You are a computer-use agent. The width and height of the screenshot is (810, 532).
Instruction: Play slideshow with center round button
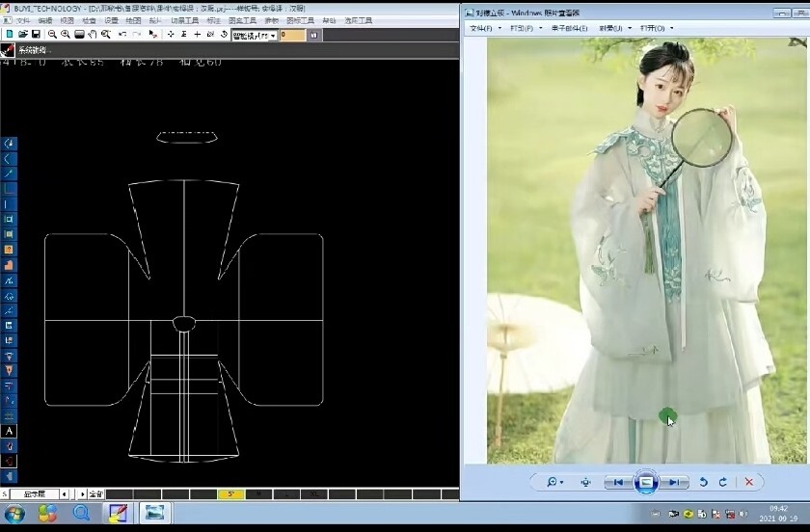point(646,482)
